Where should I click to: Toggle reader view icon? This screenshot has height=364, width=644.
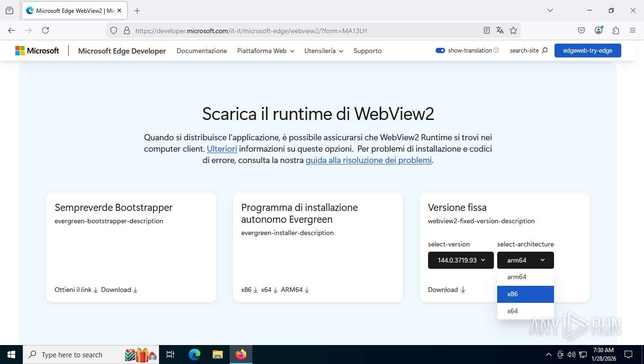tap(486, 30)
